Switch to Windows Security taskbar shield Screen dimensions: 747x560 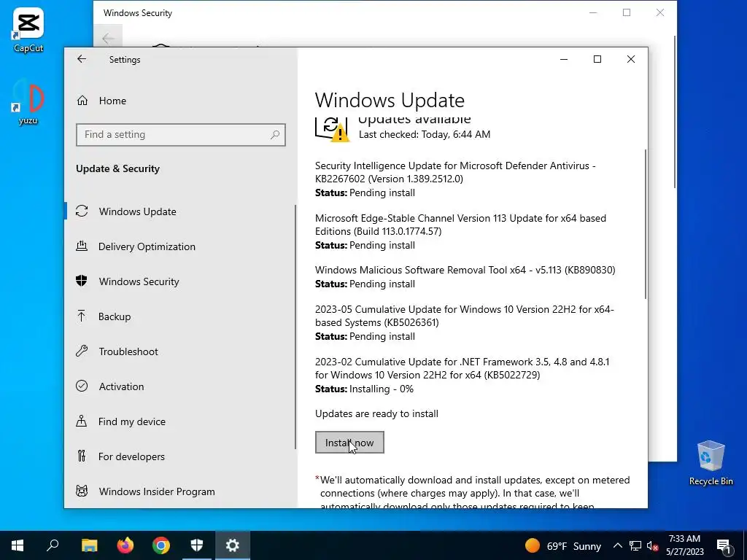tap(197, 545)
